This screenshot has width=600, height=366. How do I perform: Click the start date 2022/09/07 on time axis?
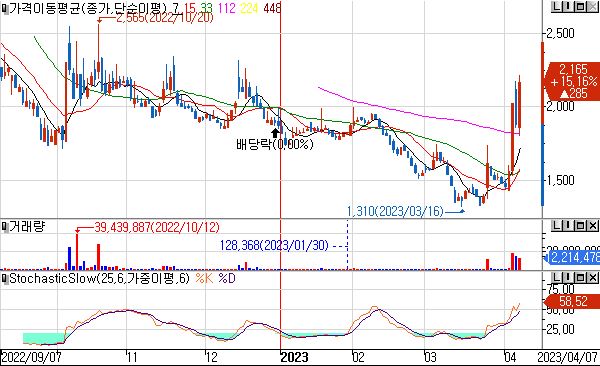coord(31,357)
